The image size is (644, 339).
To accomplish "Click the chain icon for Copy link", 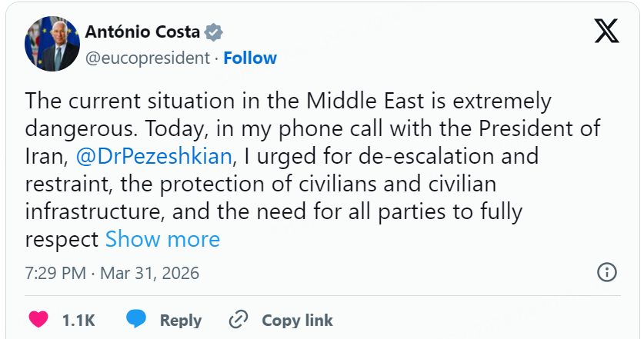I will coord(239,319).
